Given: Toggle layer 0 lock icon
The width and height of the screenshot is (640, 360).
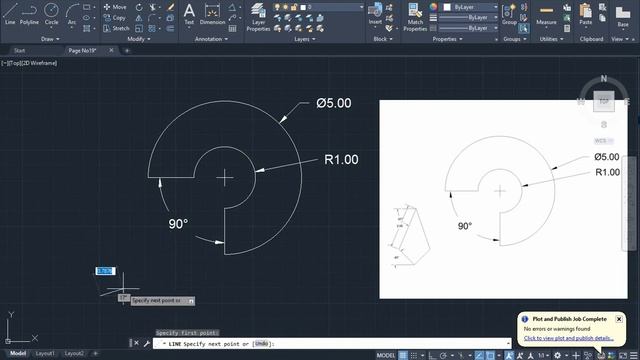Looking at the screenshot, I should click(294, 7).
